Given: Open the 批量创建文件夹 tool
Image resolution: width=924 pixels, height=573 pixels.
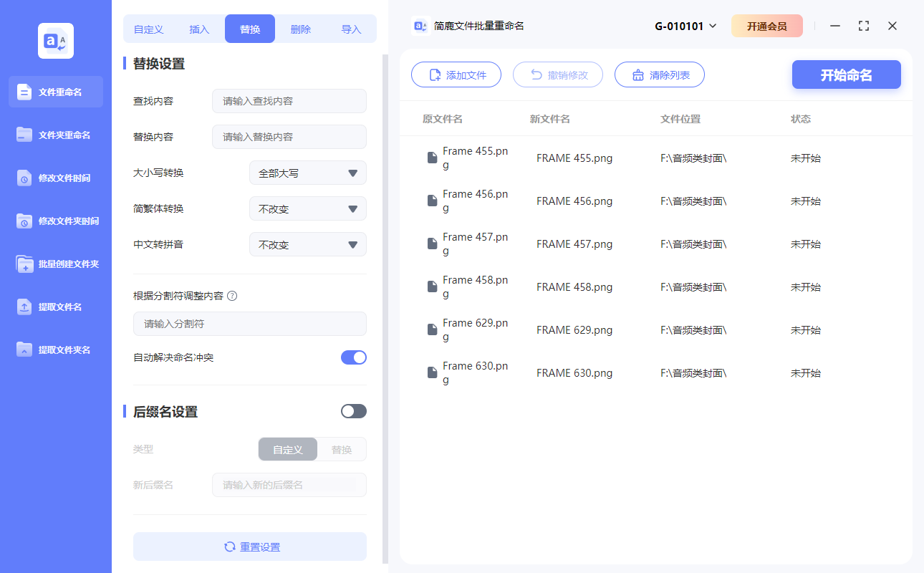Looking at the screenshot, I should click(55, 264).
